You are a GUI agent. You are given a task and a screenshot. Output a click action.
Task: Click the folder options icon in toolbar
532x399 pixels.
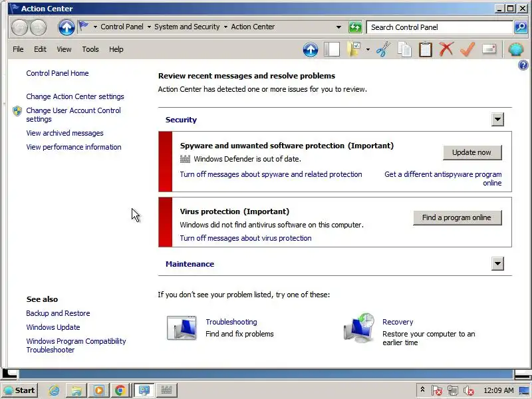[354, 49]
